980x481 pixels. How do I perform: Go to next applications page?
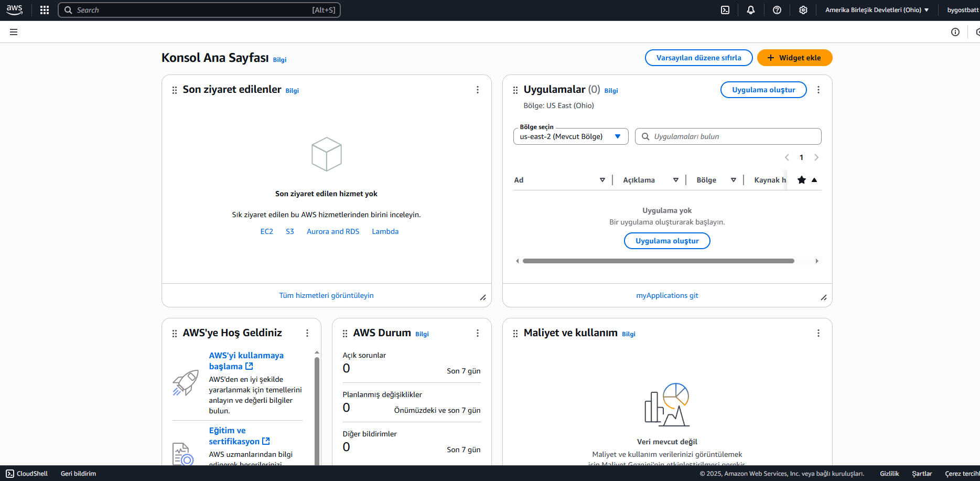[x=816, y=157]
